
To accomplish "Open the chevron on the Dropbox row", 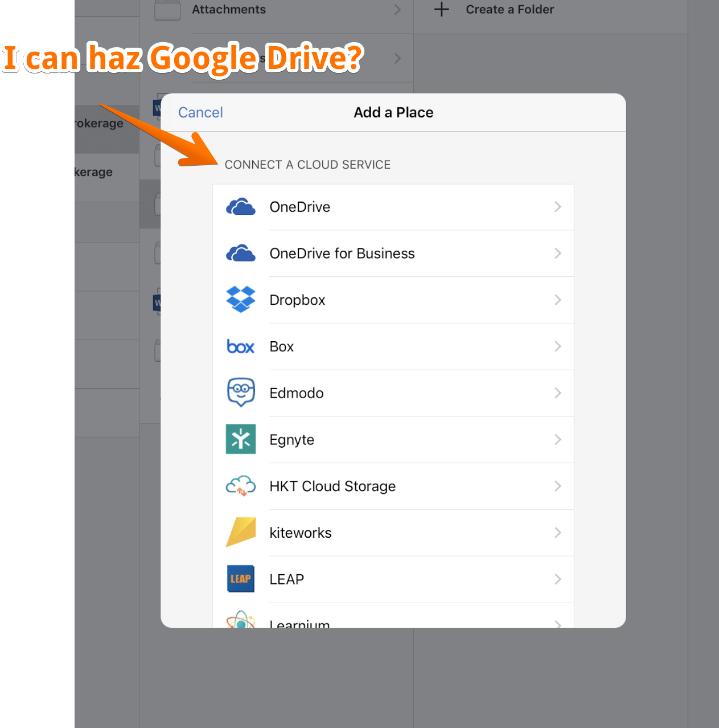I will [558, 300].
